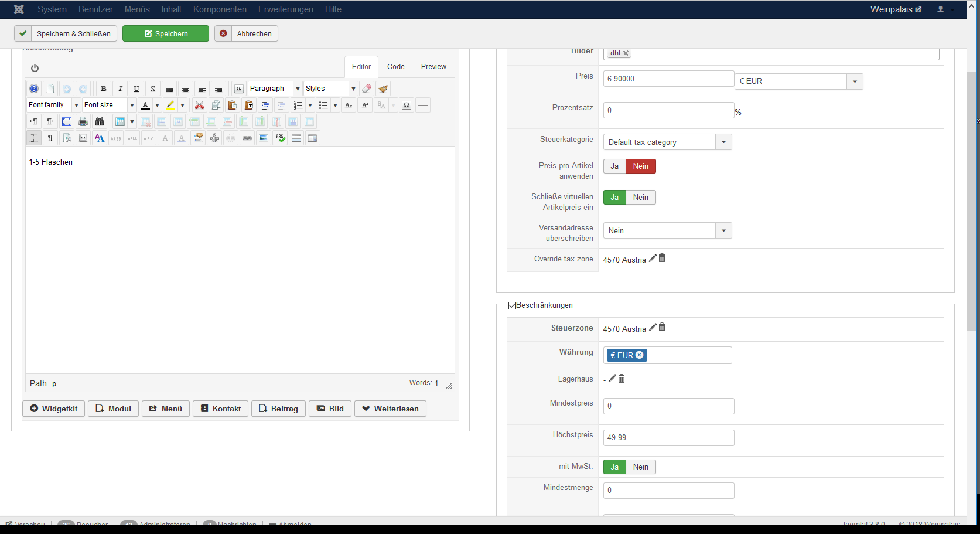The height and width of the screenshot is (534, 980).
Task: Click the Weiterlesen button
Action: (x=390, y=409)
